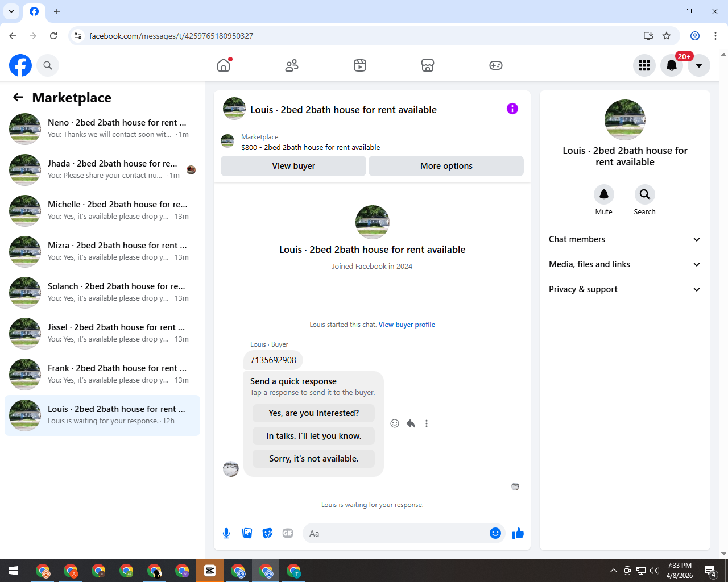
Task: Search in conversation using the Search icon
Action: (645, 194)
